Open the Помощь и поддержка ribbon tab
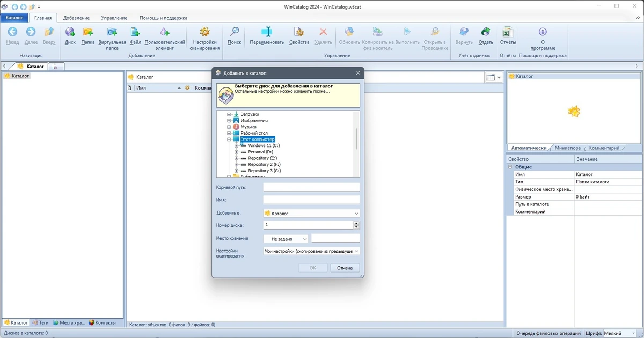 [163, 18]
